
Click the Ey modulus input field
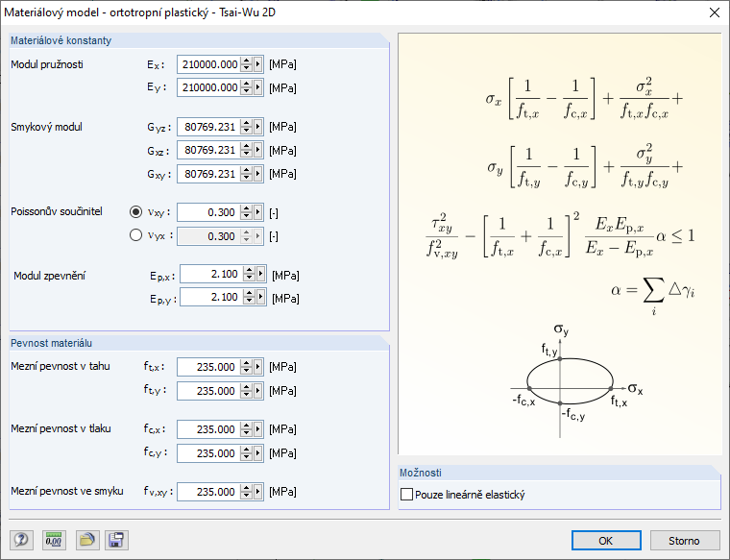[x=209, y=87]
